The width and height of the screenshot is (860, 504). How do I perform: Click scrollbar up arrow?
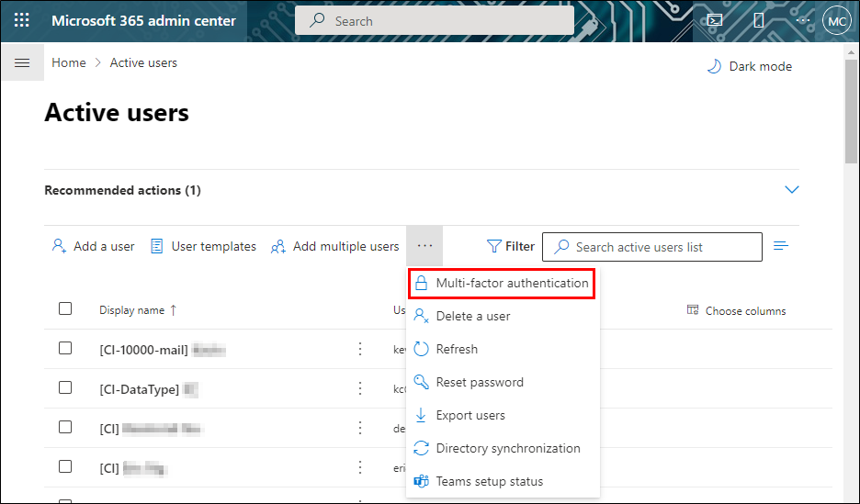[851, 52]
